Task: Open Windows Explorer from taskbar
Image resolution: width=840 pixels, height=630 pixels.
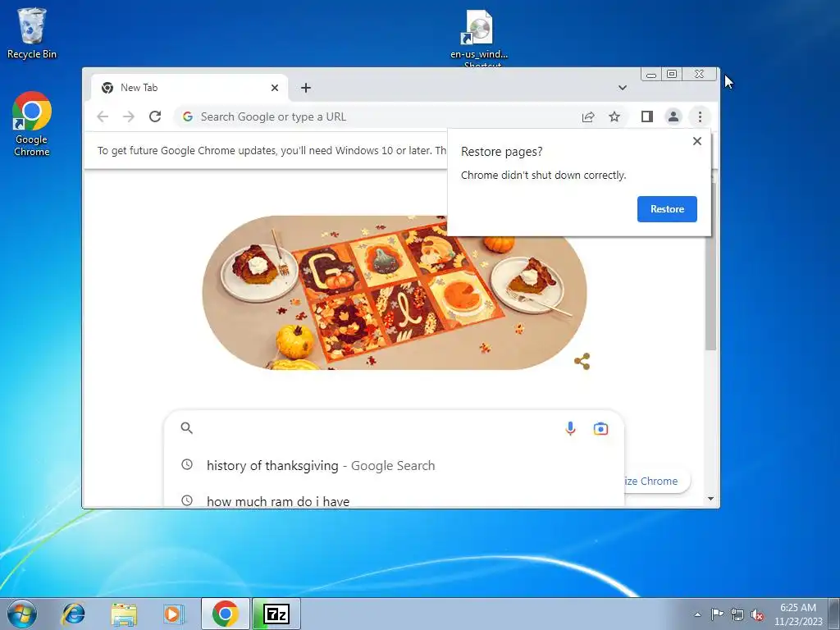Action: click(123, 614)
